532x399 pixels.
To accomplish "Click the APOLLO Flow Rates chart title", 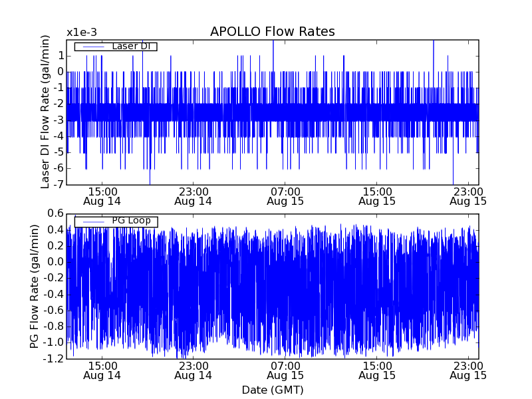I will click(x=272, y=32).
